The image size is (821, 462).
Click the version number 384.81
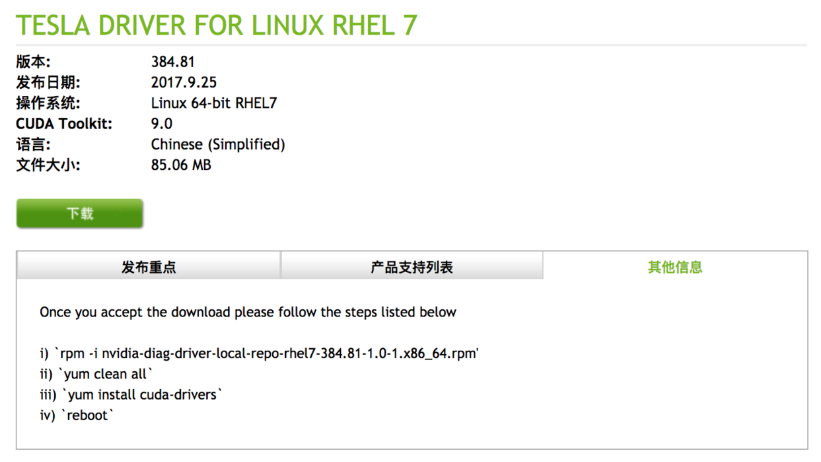(x=173, y=62)
